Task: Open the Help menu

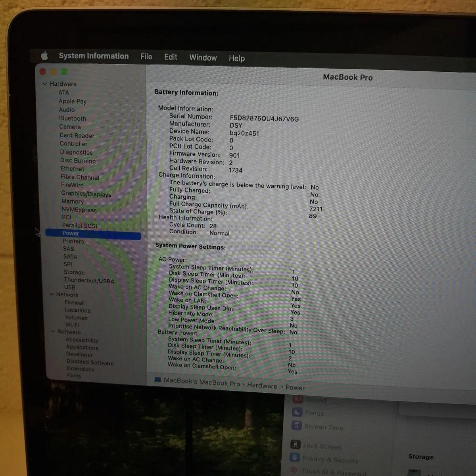Action: coord(237,58)
